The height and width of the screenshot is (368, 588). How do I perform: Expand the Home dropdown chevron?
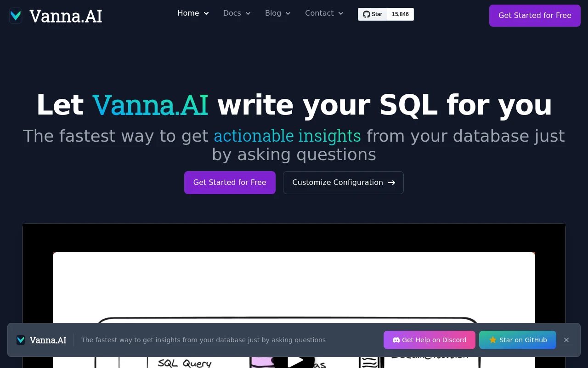(x=206, y=13)
